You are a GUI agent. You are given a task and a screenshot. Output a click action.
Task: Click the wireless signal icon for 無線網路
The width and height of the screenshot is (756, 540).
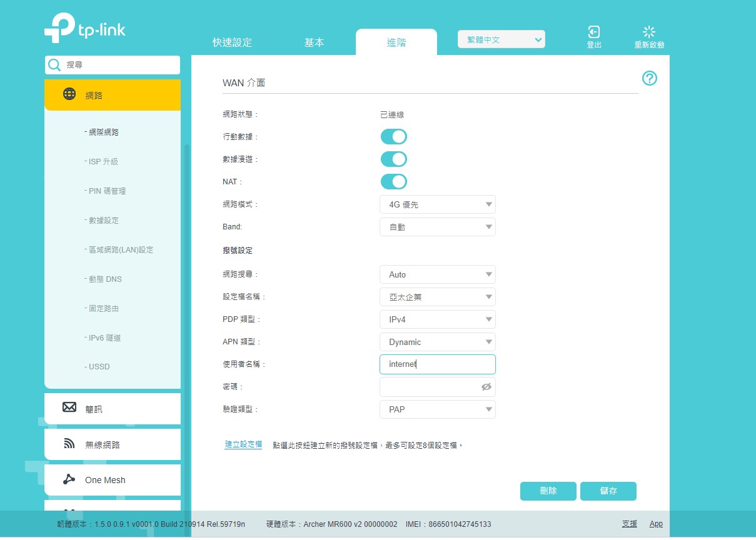point(69,444)
